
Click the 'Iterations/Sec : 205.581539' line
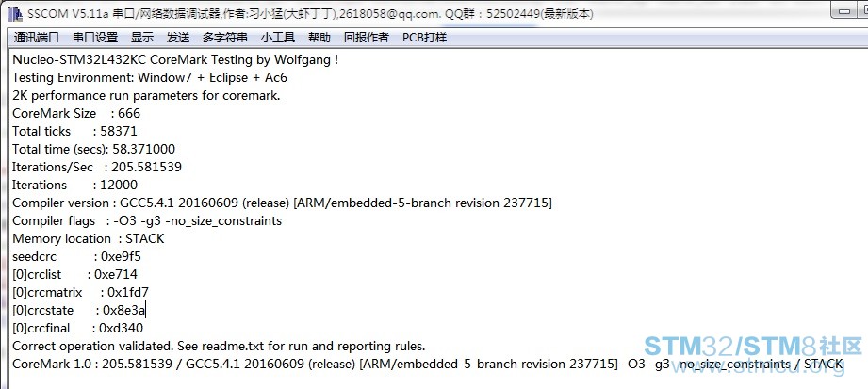pyautogui.click(x=97, y=167)
